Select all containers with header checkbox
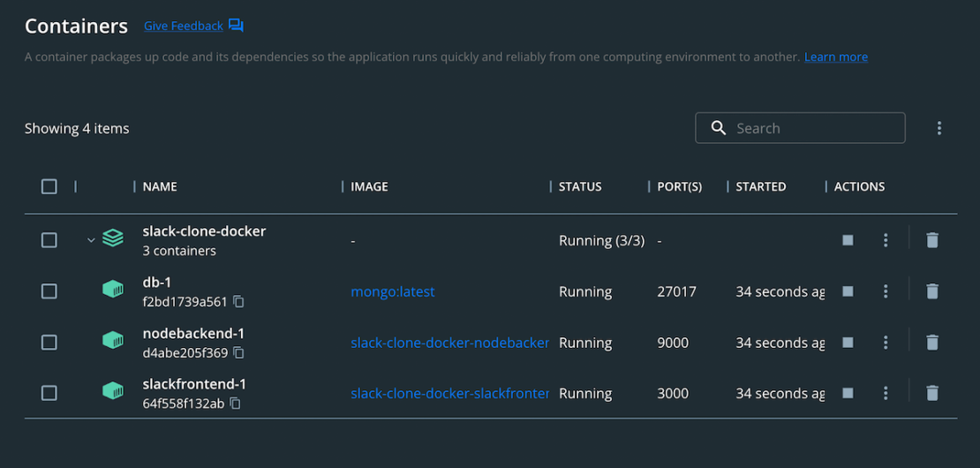This screenshot has width=980, height=468. (x=49, y=186)
